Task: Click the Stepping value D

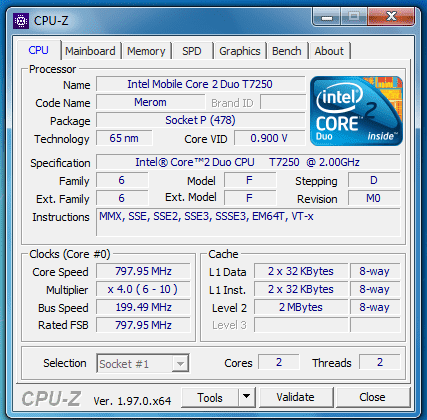Action: [374, 180]
